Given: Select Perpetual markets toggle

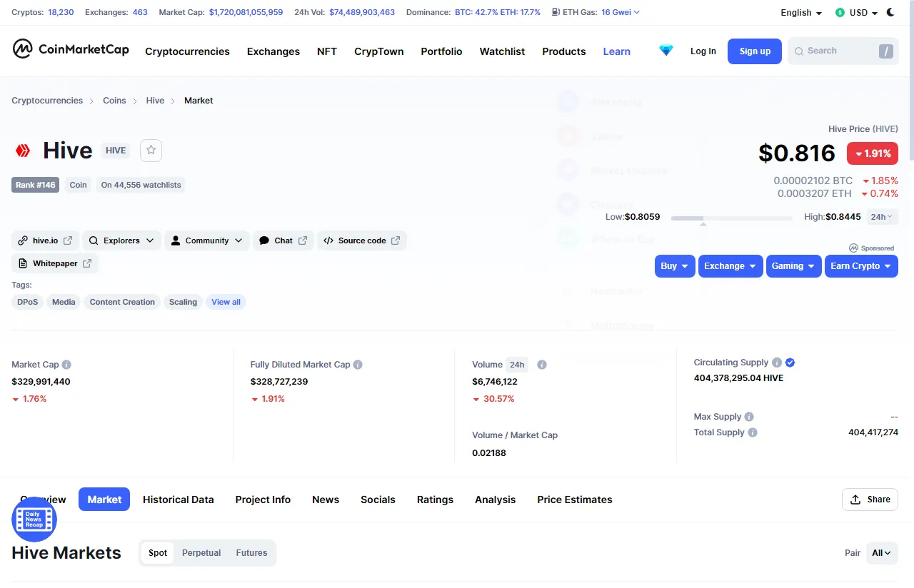Looking at the screenshot, I should pos(201,553).
